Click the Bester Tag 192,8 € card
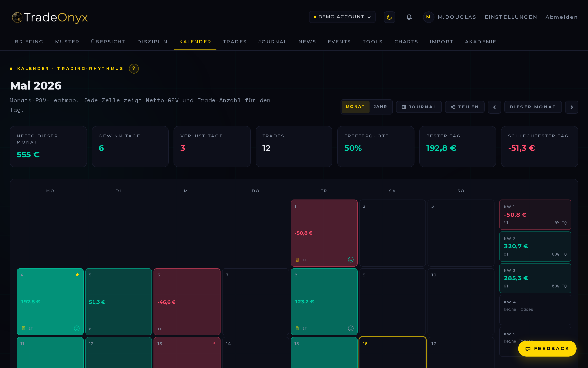588x368 pixels. click(x=458, y=147)
